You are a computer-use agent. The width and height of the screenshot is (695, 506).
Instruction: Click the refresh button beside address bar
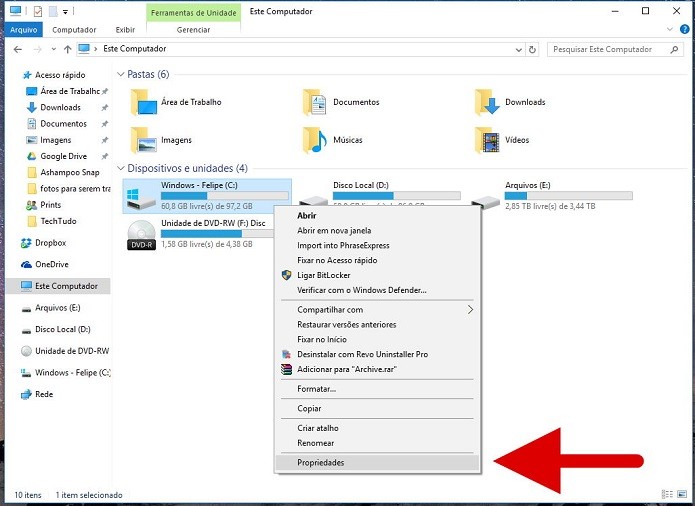click(x=532, y=50)
